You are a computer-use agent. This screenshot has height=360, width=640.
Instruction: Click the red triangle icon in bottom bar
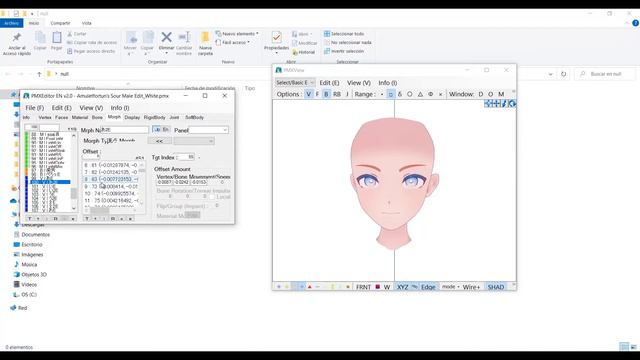309,287
